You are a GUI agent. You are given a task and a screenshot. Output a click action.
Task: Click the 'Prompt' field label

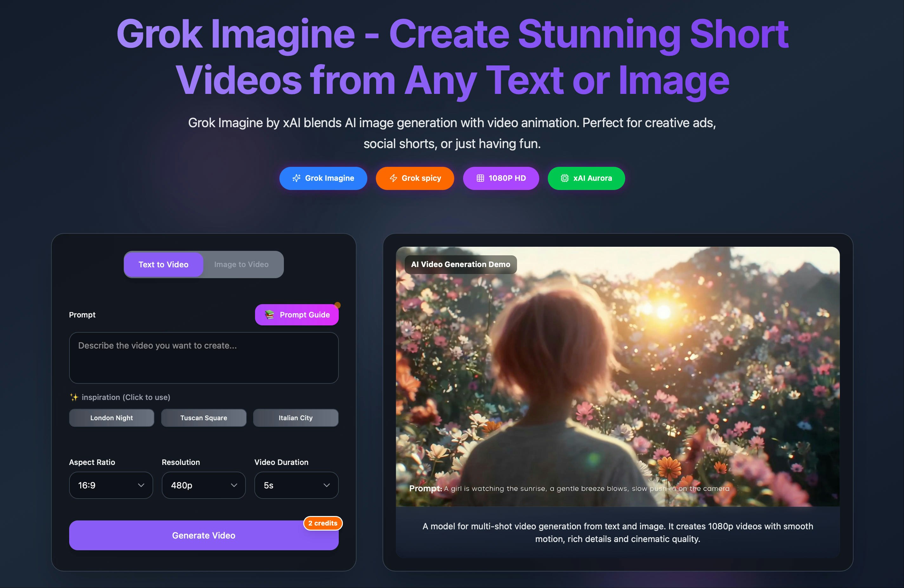82,315
